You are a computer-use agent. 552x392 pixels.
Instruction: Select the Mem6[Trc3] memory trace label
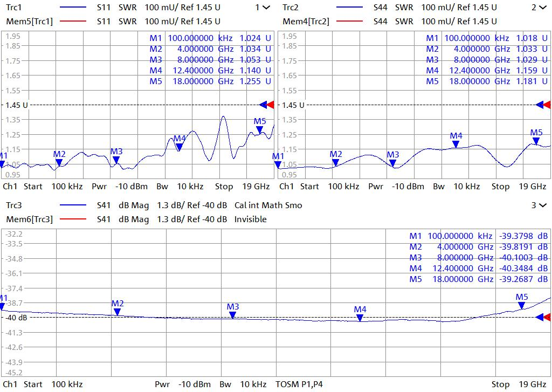(x=29, y=219)
